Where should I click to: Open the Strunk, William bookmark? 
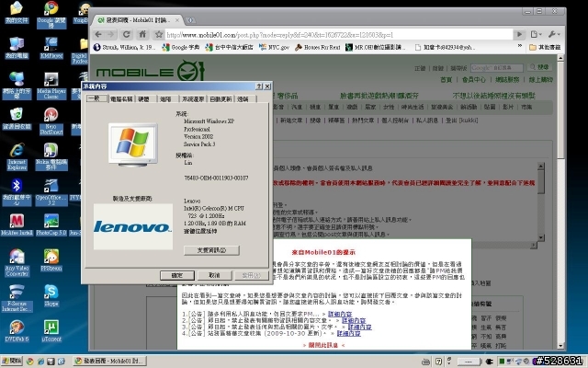[x=124, y=47]
